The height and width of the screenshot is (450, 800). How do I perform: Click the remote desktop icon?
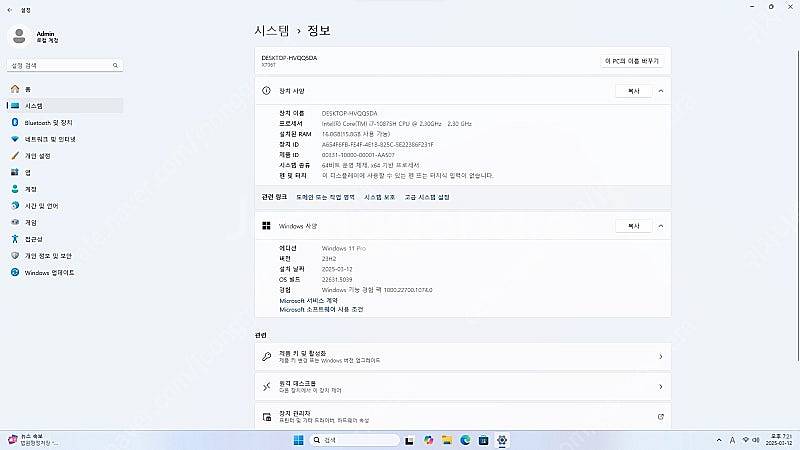[266, 387]
